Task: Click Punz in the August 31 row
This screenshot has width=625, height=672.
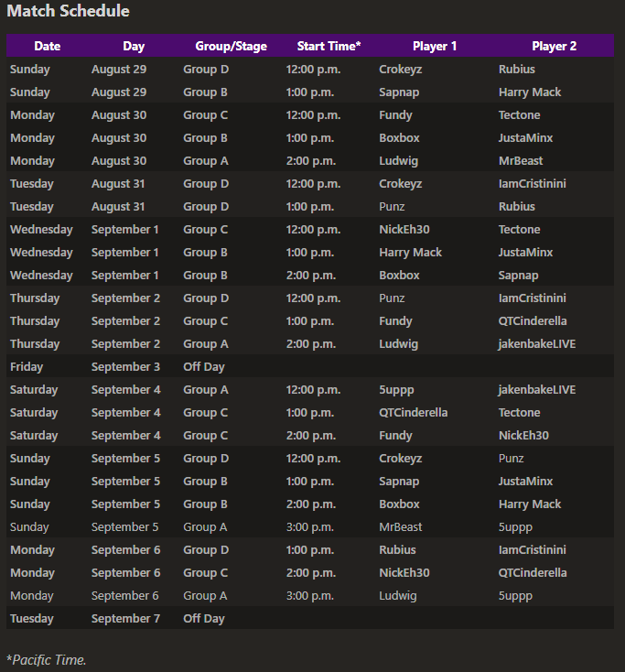Action: pos(392,207)
